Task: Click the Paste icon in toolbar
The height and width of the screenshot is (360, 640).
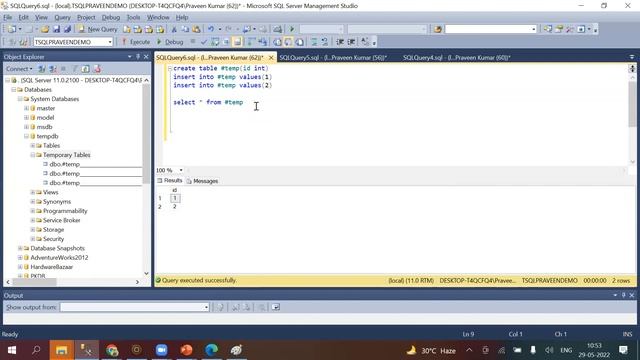Action: (196, 29)
